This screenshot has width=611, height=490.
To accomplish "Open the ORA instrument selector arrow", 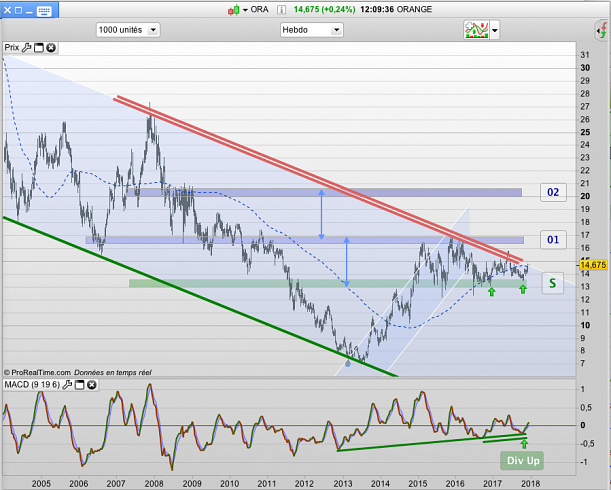I will click(x=245, y=10).
